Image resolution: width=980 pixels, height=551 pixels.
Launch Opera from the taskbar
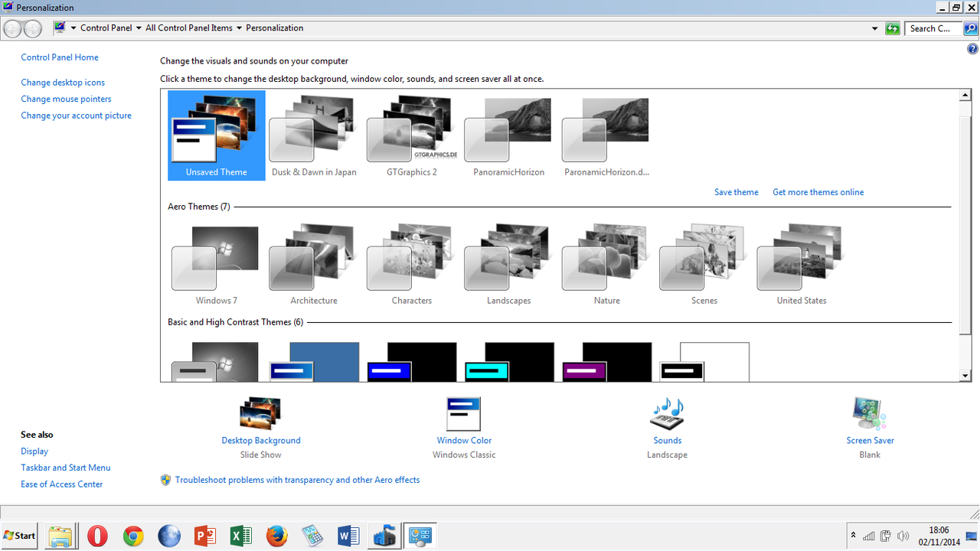(97, 536)
